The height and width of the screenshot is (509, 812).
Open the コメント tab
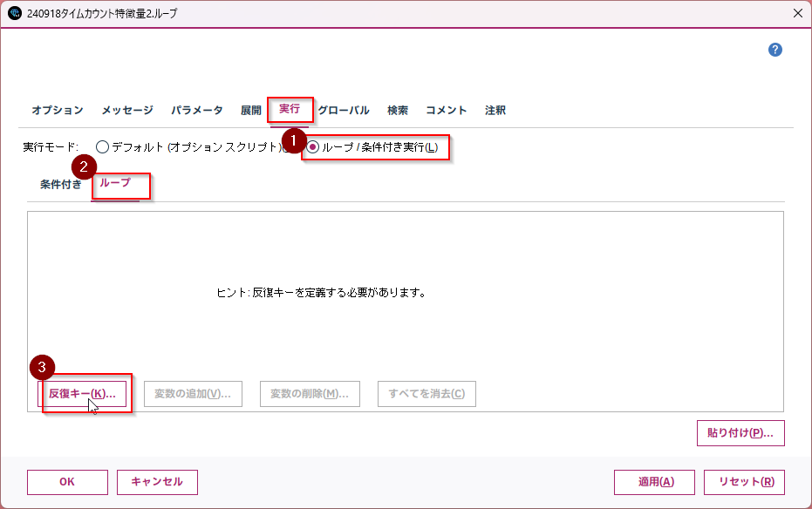447,110
